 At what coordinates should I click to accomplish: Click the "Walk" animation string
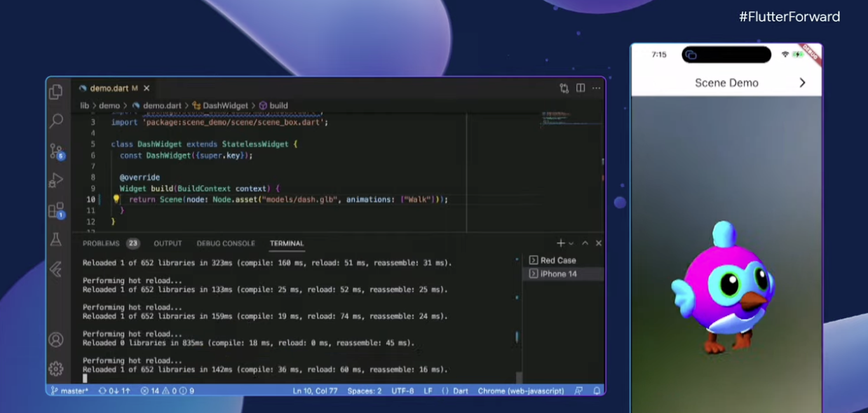pos(416,200)
